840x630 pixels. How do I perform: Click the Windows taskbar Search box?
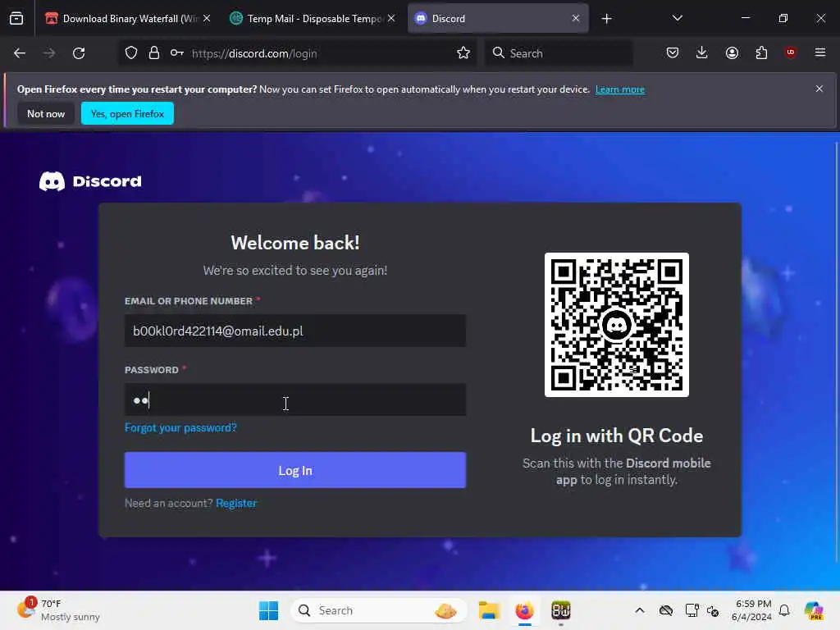(x=379, y=610)
